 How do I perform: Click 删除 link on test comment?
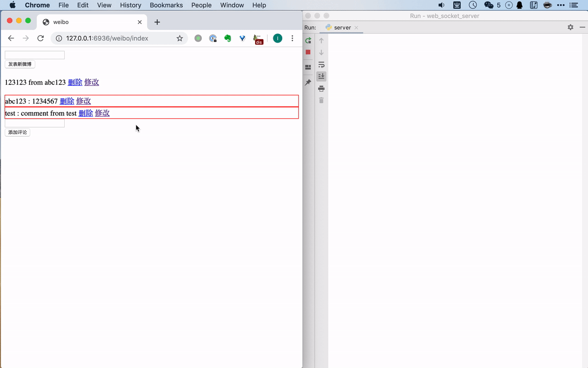[86, 113]
